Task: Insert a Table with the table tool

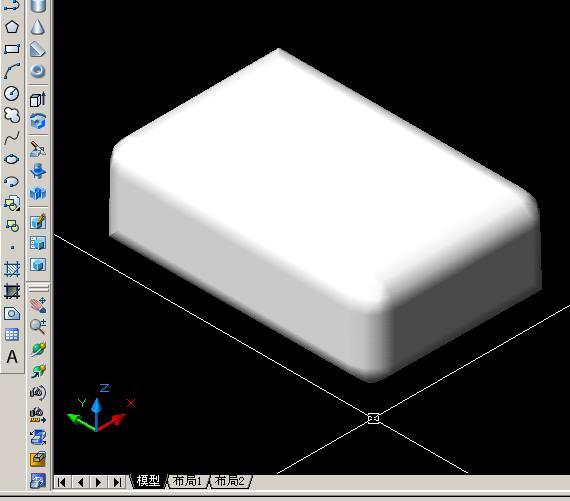Action: click(12, 334)
